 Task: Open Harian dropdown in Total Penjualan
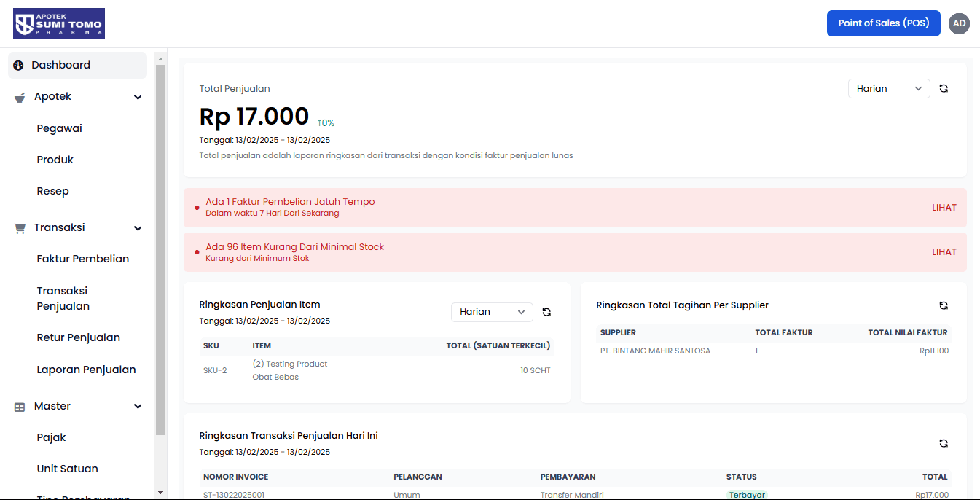888,88
